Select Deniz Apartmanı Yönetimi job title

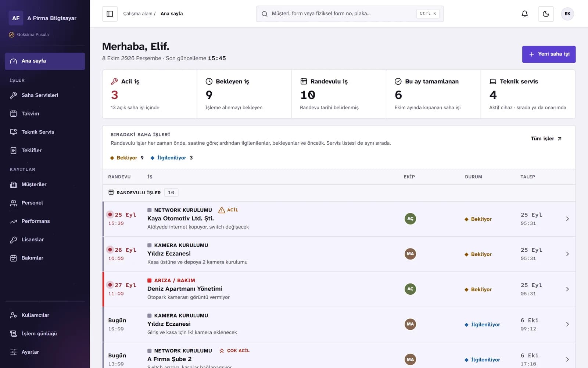point(185,289)
